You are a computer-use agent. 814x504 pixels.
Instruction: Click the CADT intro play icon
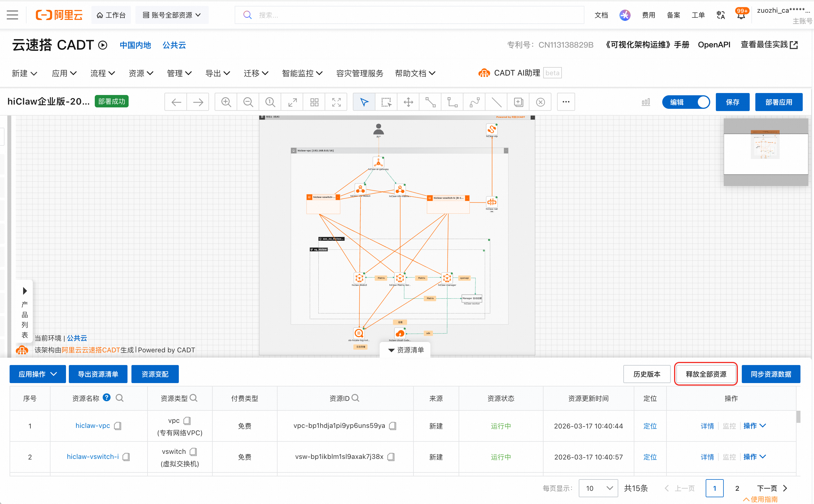pyautogui.click(x=103, y=45)
